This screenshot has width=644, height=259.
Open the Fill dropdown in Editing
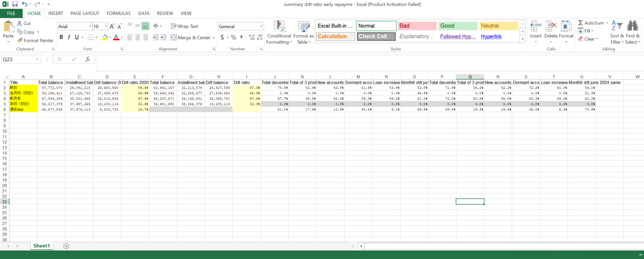click(x=586, y=31)
